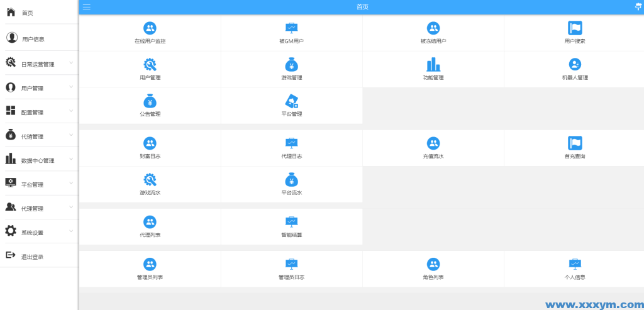Click the 充值流水 icon

[x=433, y=143]
